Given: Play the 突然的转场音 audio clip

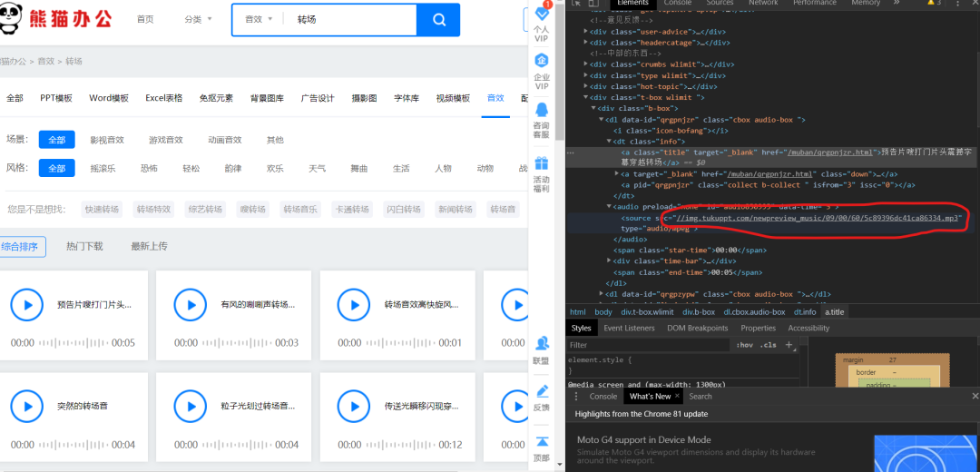Looking at the screenshot, I should [x=27, y=406].
